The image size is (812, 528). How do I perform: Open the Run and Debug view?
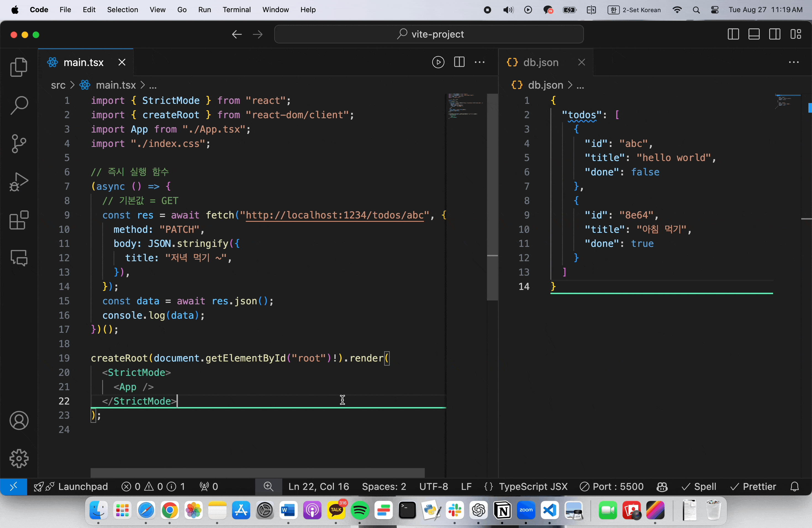(x=19, y=181)
